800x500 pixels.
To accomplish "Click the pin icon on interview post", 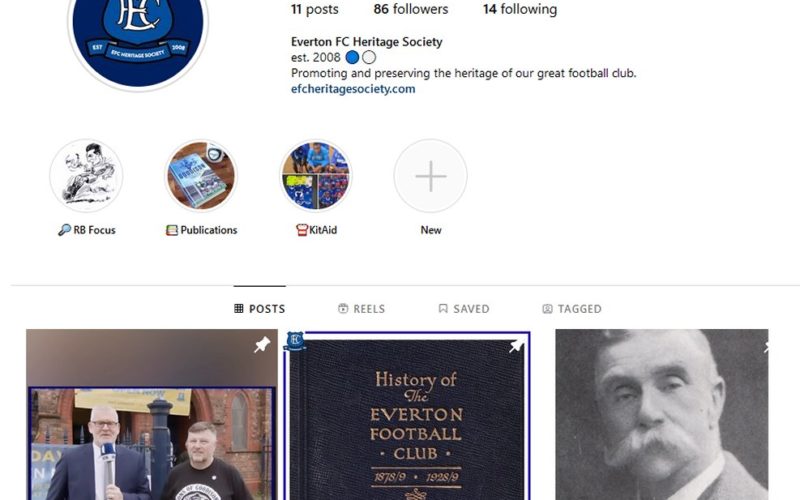I will click(262, 345).
